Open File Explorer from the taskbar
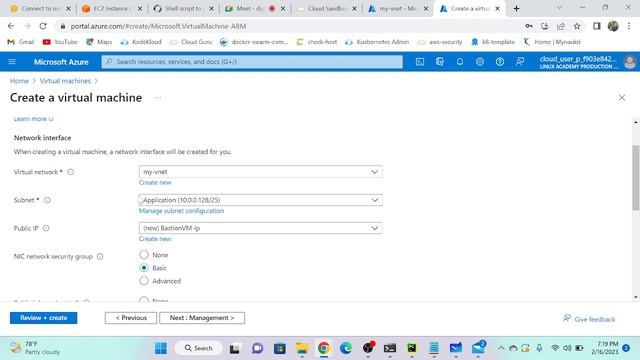The height and width of the screenshot is (360, 640). tap(302, 348)
